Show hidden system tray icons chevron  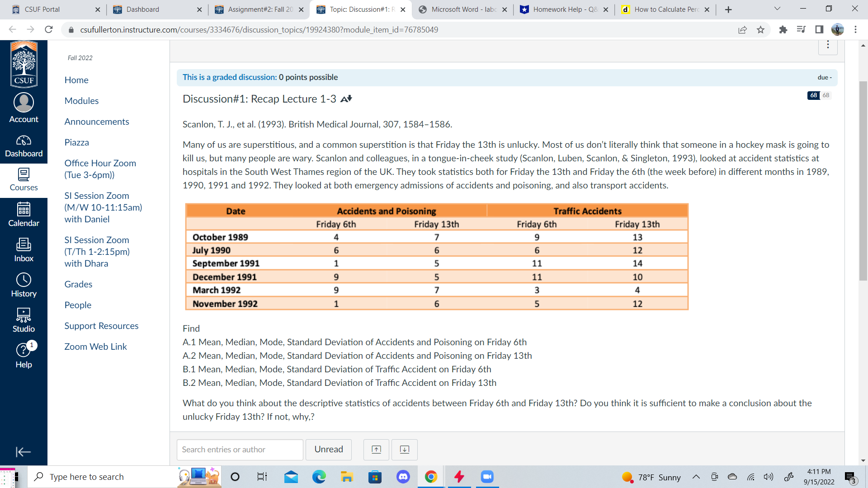point(696,477)
